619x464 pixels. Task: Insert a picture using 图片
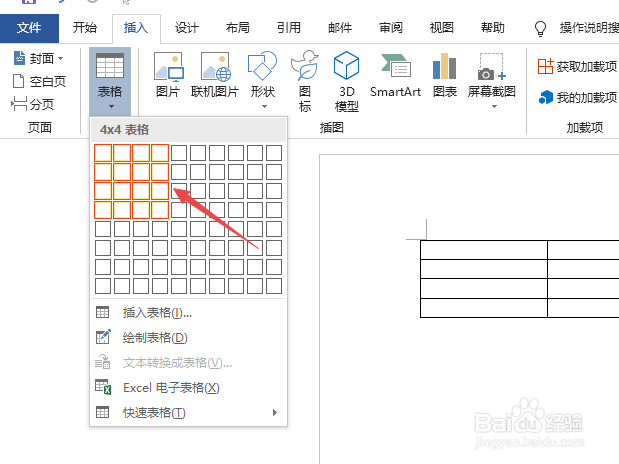[x=168, y=75]
